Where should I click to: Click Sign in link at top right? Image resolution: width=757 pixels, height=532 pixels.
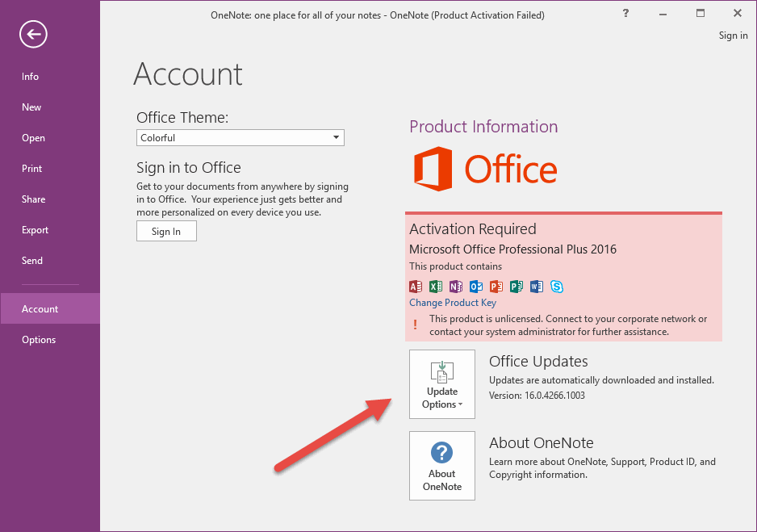pos(733,36)
